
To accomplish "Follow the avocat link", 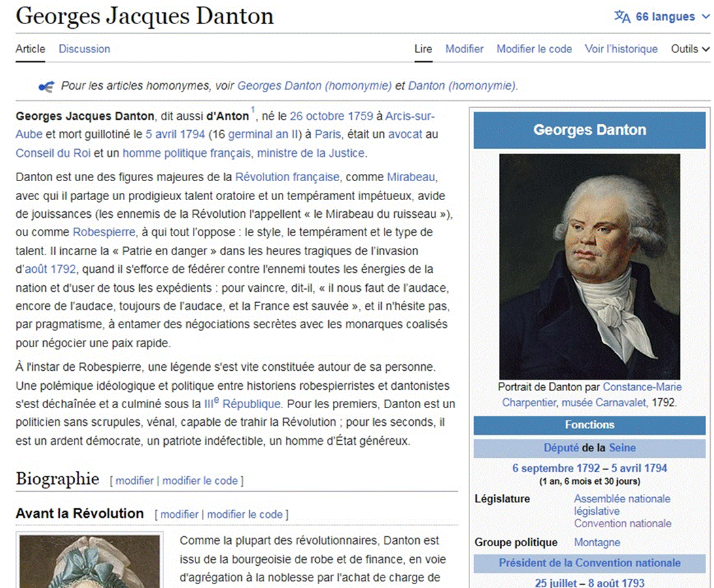I will pos(405,134).
